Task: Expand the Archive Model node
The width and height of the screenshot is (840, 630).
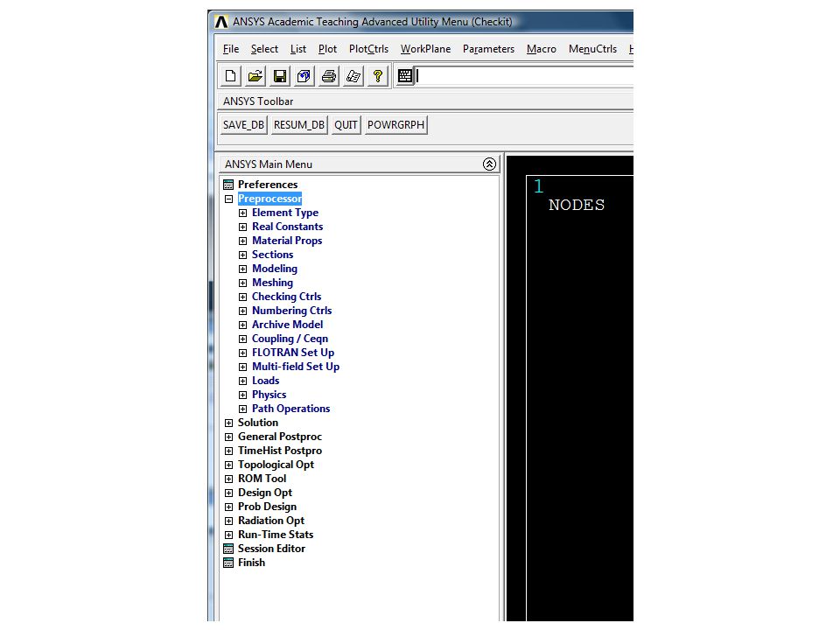Action: pyautogui.click(x=242, y=325)
